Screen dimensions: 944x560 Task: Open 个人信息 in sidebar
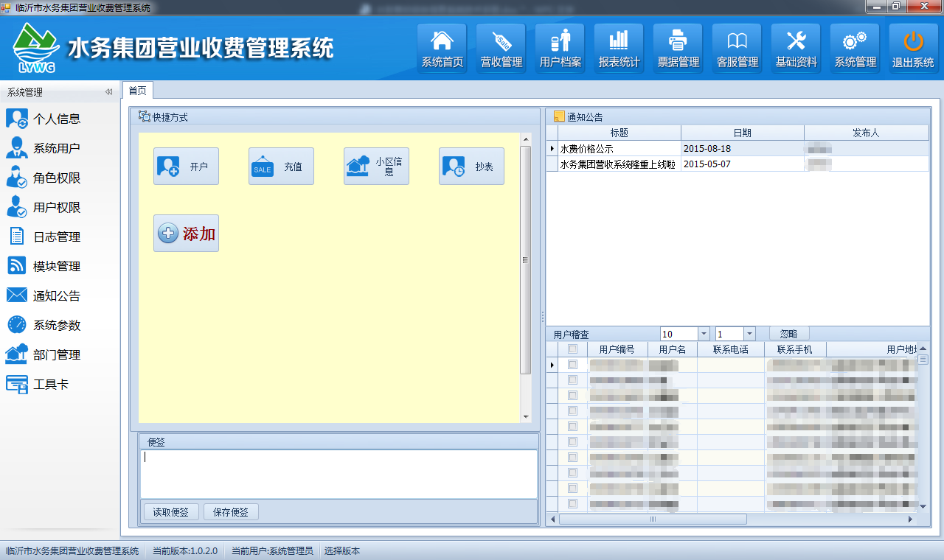[44, 119]
